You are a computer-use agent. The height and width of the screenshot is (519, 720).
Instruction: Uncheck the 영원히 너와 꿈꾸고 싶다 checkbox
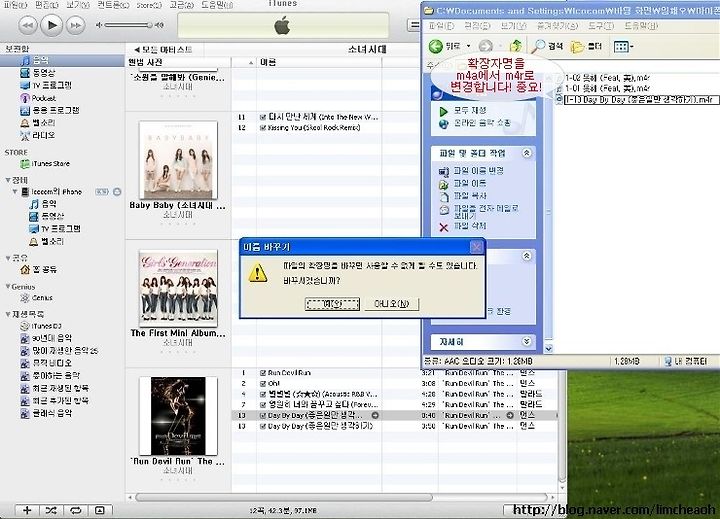pyautogui.click(x=263, y=405)
